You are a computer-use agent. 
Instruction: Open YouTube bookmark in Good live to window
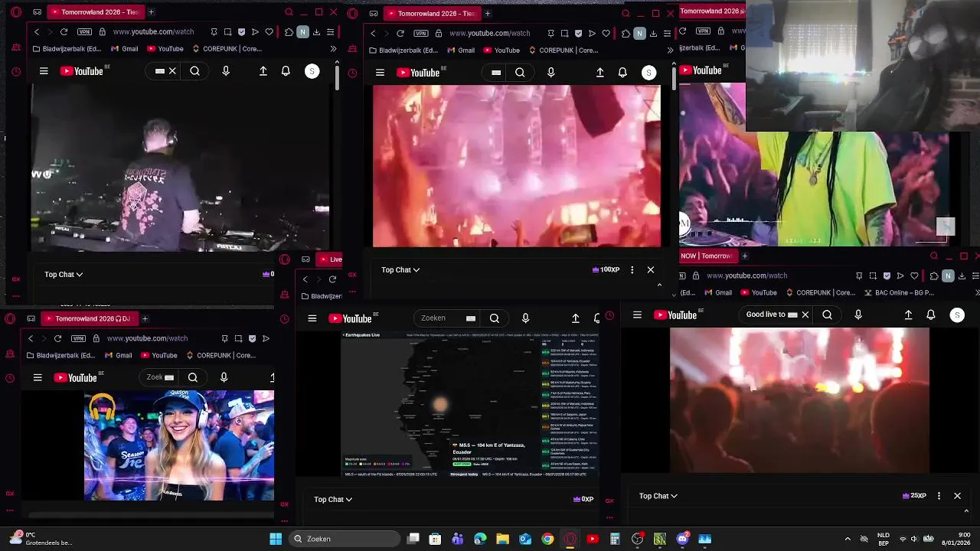click(758, 292)
